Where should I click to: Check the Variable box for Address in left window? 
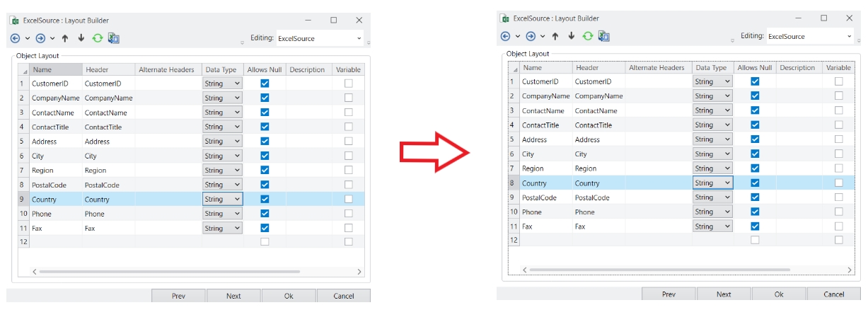point(348,142)
